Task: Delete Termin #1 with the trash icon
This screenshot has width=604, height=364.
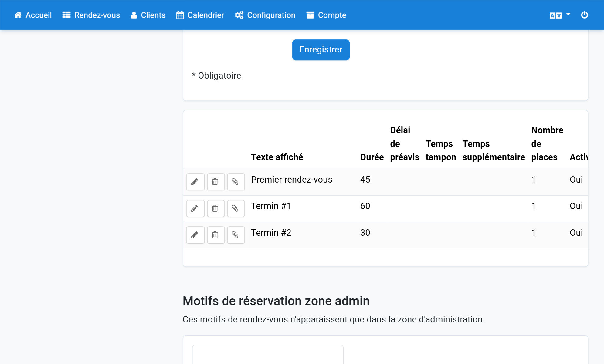Action: tap(215, 208)
